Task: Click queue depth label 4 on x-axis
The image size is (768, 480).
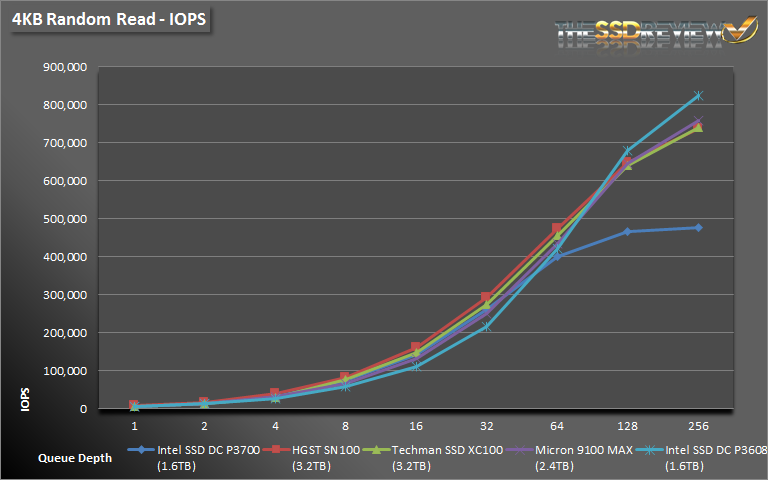Action: (x=275, y=426)
